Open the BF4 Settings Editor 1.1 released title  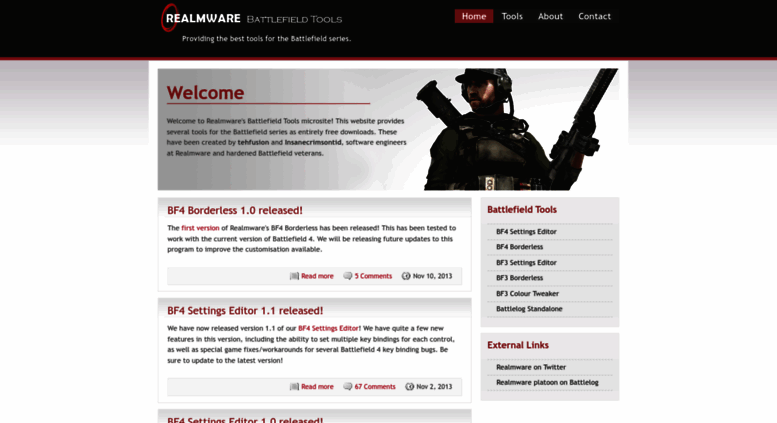(245, 311)
